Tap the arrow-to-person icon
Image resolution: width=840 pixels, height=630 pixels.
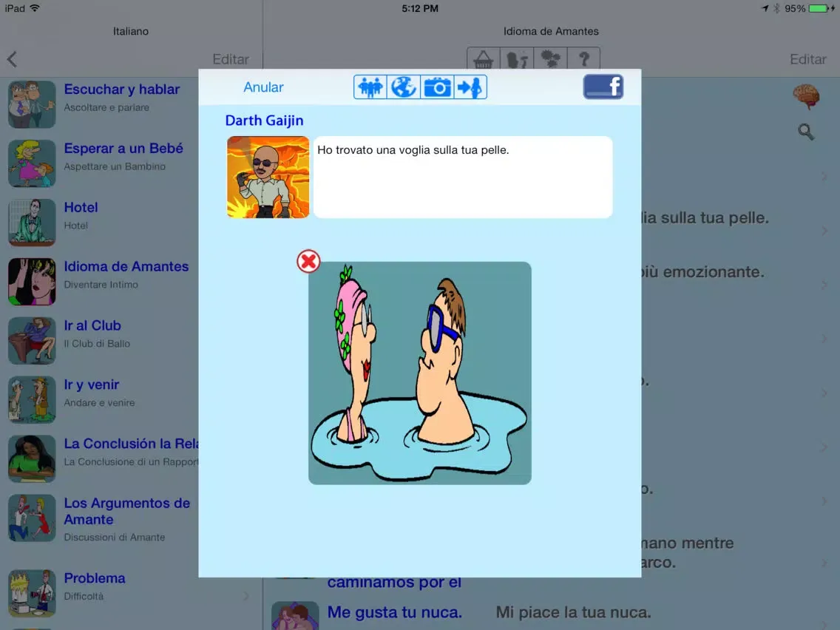(x=470, y=87)
